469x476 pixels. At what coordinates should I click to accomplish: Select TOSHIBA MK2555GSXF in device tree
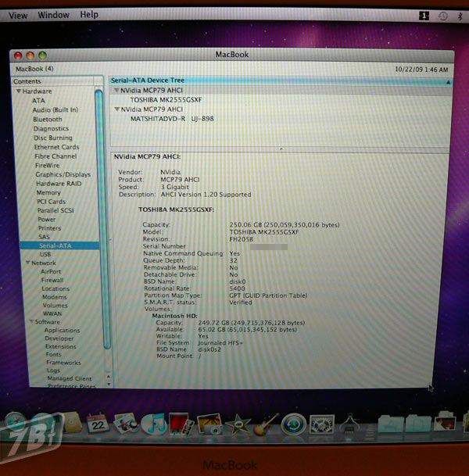166,100
